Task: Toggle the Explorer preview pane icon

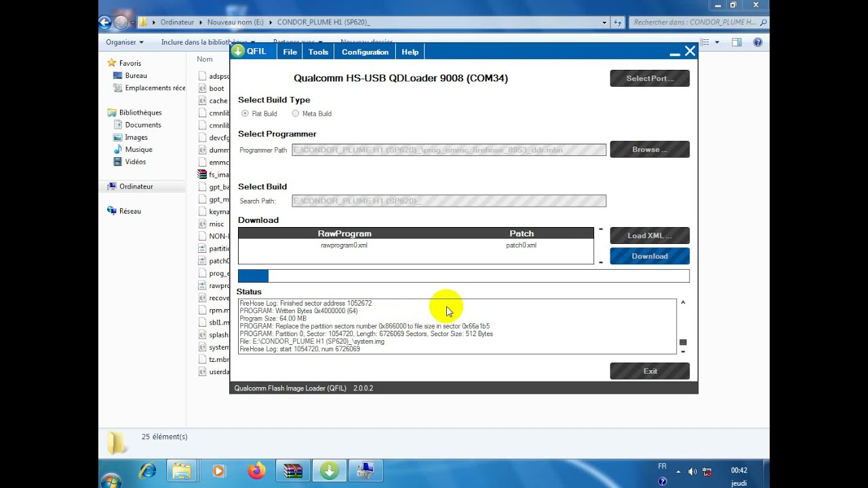Action: pos(737,42)
